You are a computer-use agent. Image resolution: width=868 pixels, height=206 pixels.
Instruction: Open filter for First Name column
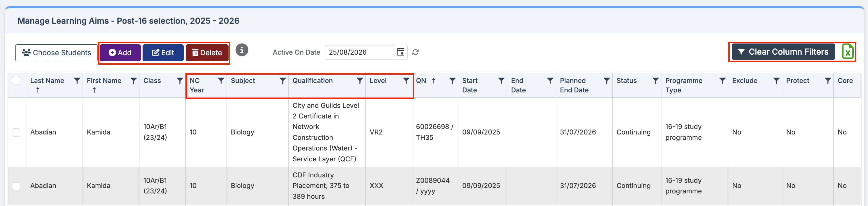point(133,81)
